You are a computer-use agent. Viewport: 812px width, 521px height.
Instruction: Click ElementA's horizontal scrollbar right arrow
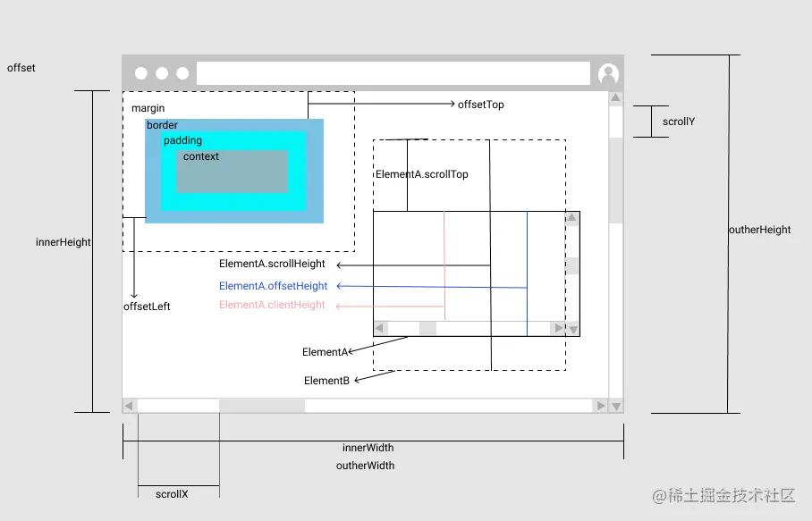(558, 328)
